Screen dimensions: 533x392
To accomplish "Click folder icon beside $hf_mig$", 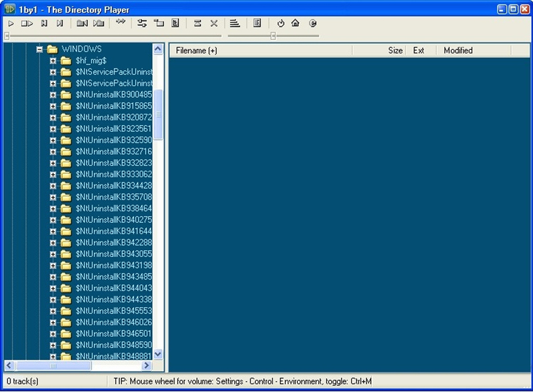I will pos(66,61).
